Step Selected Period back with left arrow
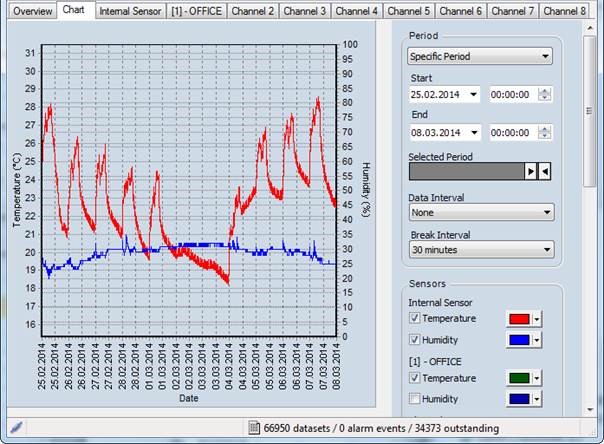The width and height of the screenshot is (604, 444). 545,172
